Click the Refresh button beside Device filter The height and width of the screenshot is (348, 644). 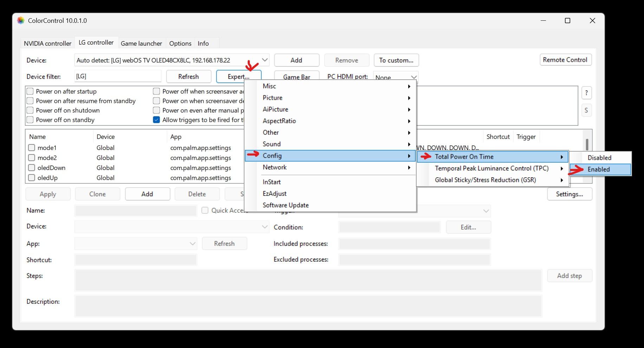pyautogui.click(x=189, y=77)
